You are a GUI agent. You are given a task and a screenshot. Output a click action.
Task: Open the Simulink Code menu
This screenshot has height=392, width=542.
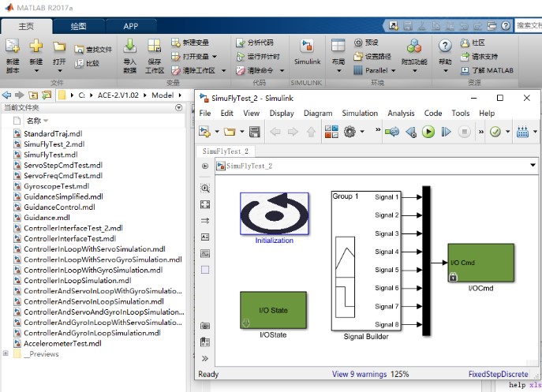point(433,114)
